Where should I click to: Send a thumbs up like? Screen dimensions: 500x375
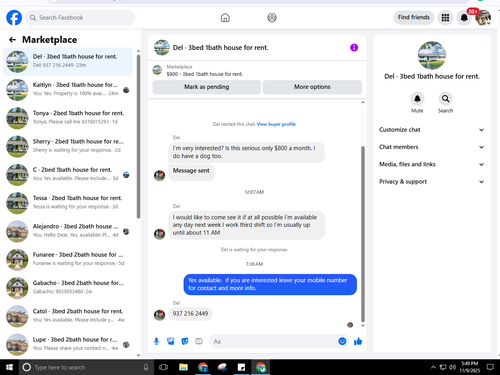358,341
